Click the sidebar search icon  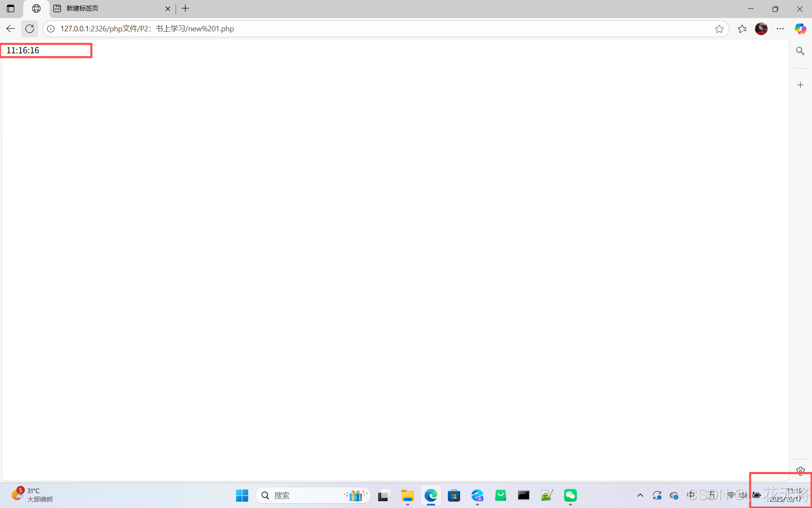point(800,51)
